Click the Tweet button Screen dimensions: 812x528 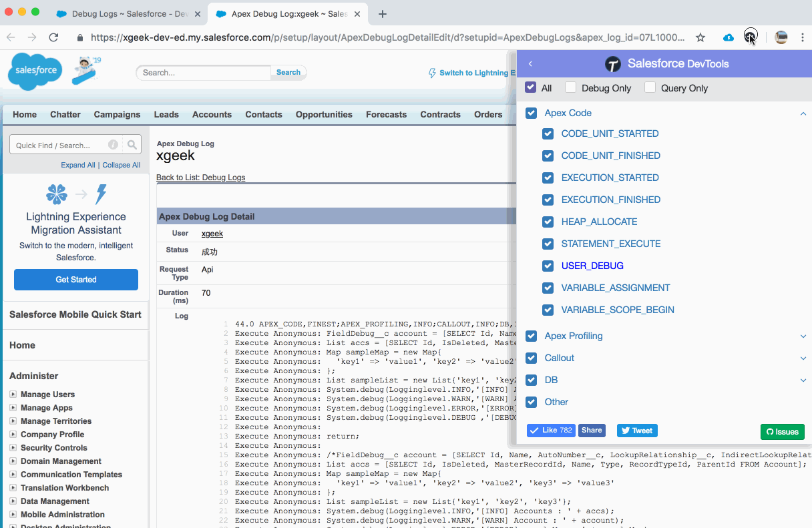tap(637, 431)
